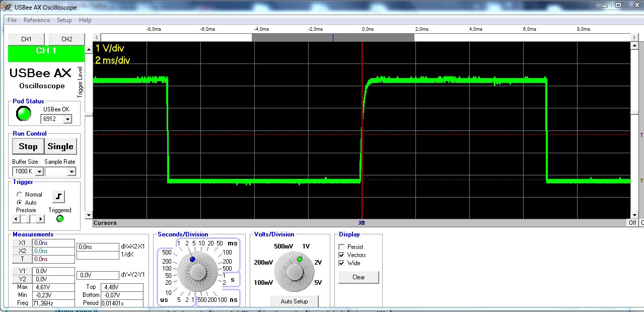644x312 pixels.
Task: Click the green dot on Volts/Division knob
Action: tap(300, 259)
